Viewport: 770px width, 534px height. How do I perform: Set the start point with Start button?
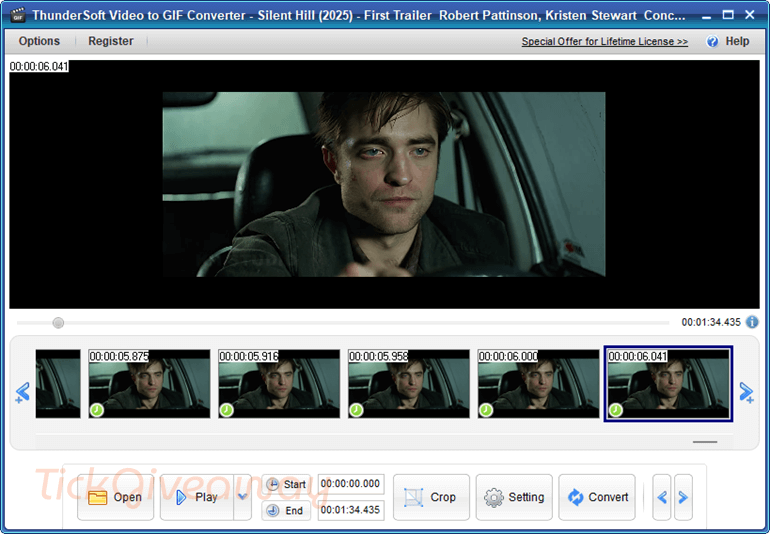coord(286,484)
